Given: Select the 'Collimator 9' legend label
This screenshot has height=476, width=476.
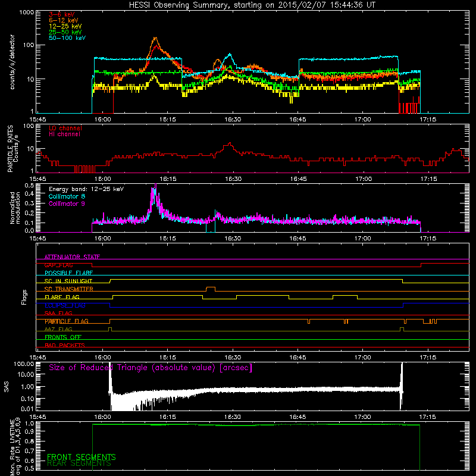Looking at the screenshot, I should [x=67, y=203].
